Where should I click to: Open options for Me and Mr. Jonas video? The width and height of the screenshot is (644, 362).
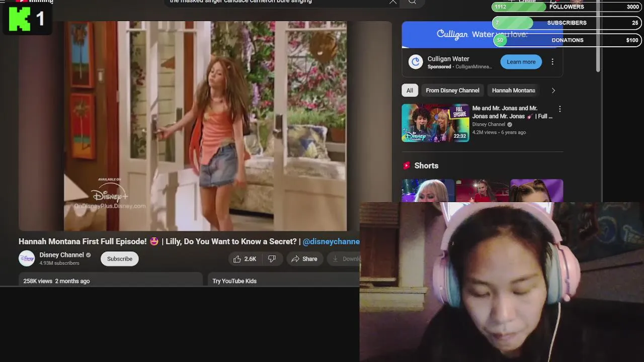pyautogui.click(x=559, y=109)
